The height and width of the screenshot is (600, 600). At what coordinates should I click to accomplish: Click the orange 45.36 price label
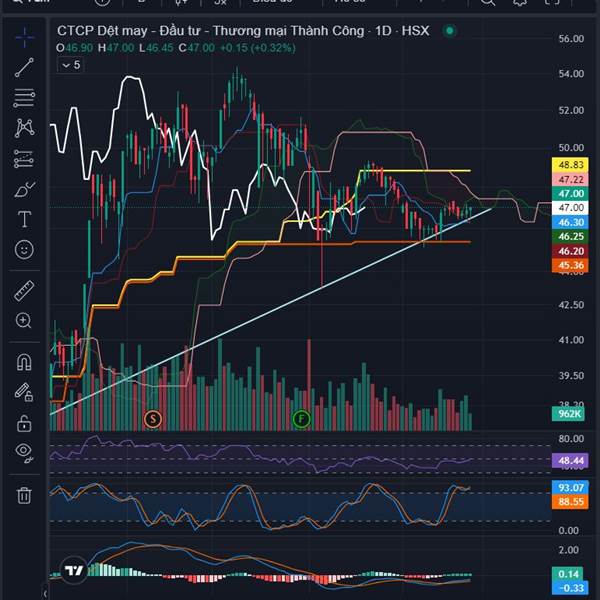point(570,265)
